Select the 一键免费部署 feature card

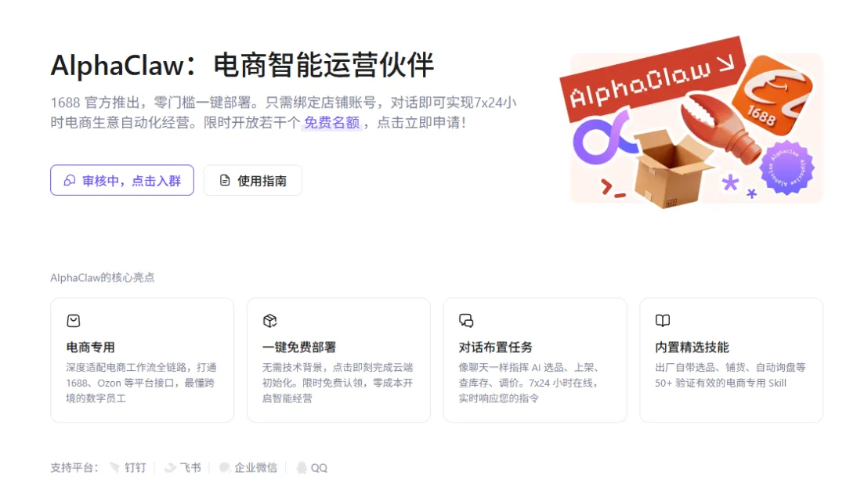(x=338, y=359)
